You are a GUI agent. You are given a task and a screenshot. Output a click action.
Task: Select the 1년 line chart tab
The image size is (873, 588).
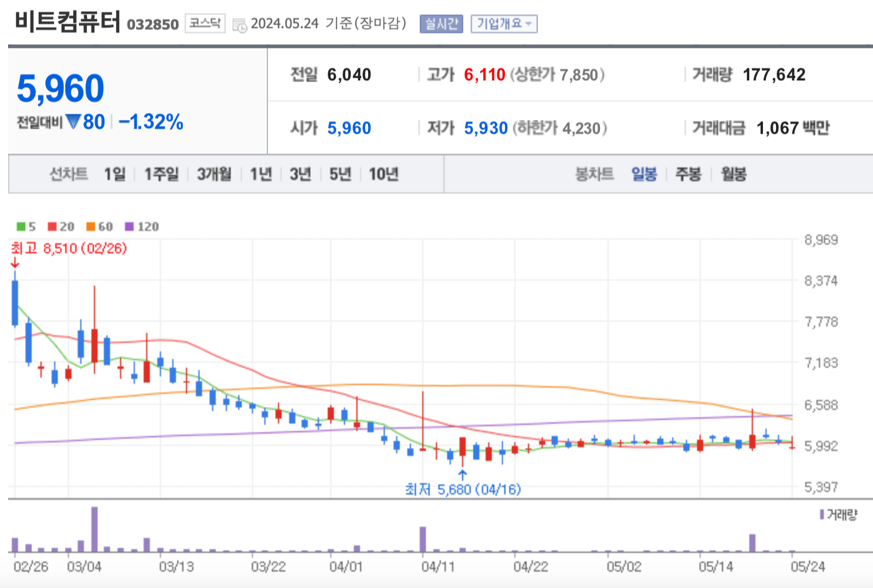(x=261, y=174)
